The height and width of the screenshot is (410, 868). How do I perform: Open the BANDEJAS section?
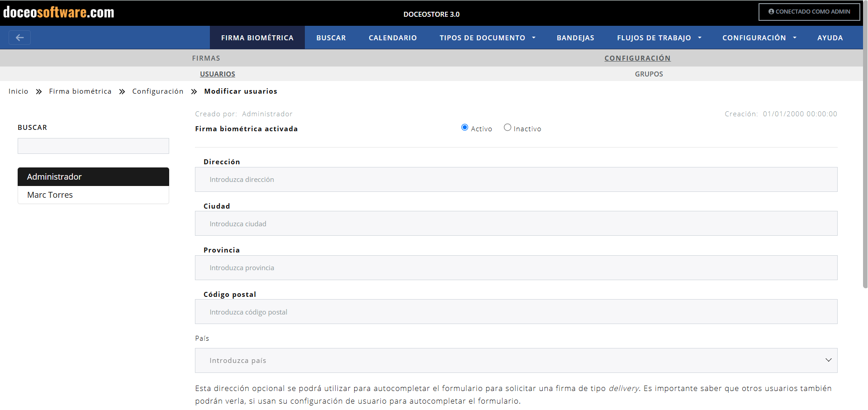tap(575, 38)
